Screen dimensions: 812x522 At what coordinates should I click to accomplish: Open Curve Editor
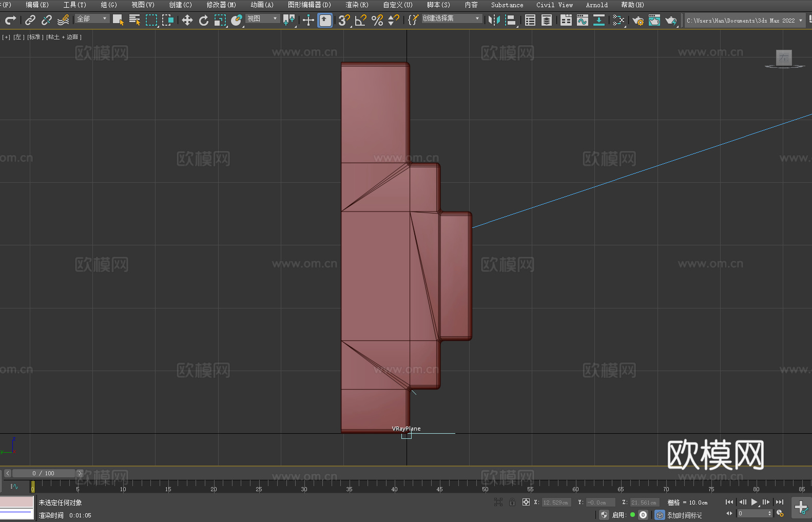pyautogui.click(x=583, y=20)
